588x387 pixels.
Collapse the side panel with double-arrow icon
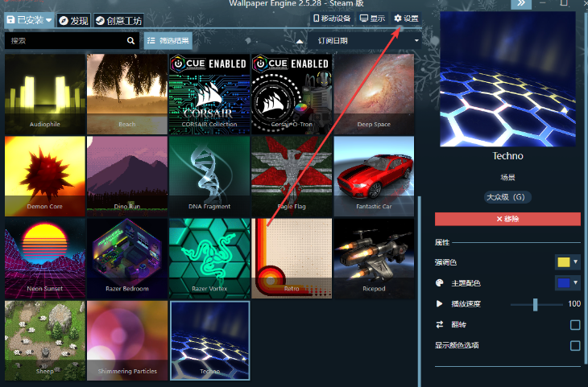(x=522, y=4)
